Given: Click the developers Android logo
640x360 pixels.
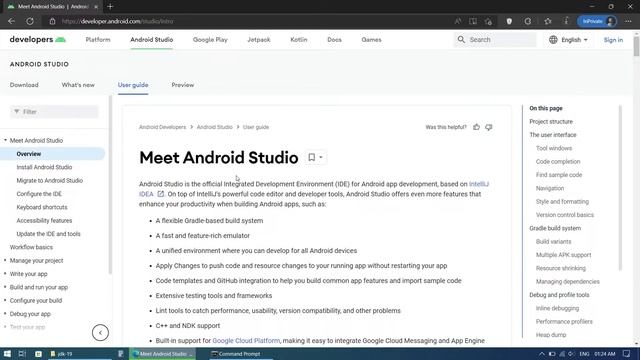Looking at the screenshot, I should [38, 40].
